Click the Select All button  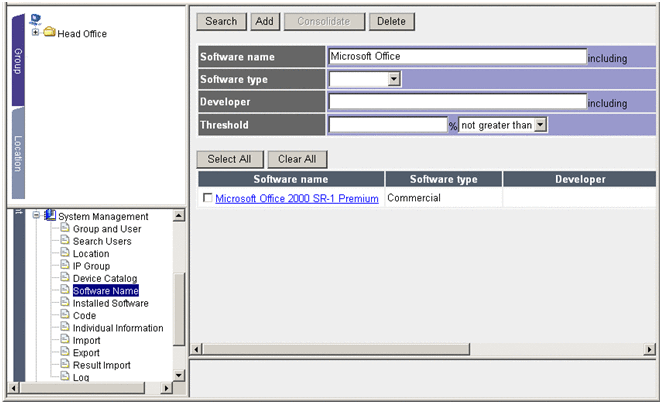coord(230,159)
